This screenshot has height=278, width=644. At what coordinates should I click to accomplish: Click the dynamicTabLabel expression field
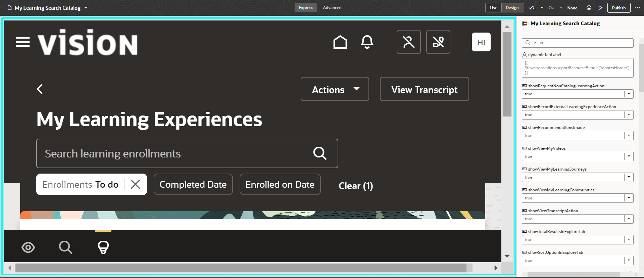pos(578,68)
